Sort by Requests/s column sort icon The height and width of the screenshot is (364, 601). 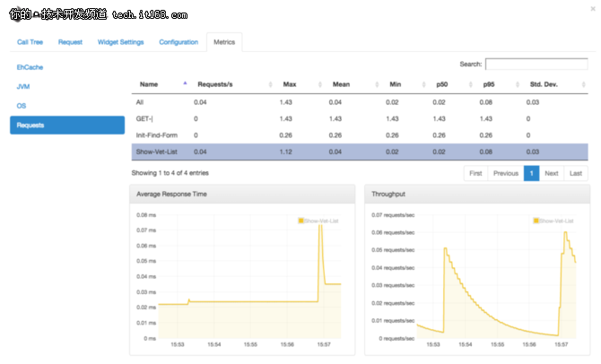tap(271, 84)
